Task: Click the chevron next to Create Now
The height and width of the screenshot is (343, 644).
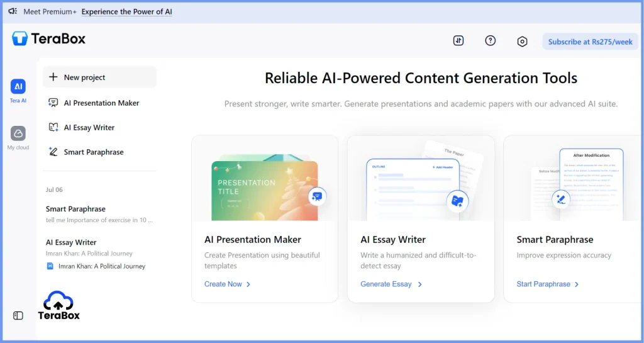Action: [248, 284]
